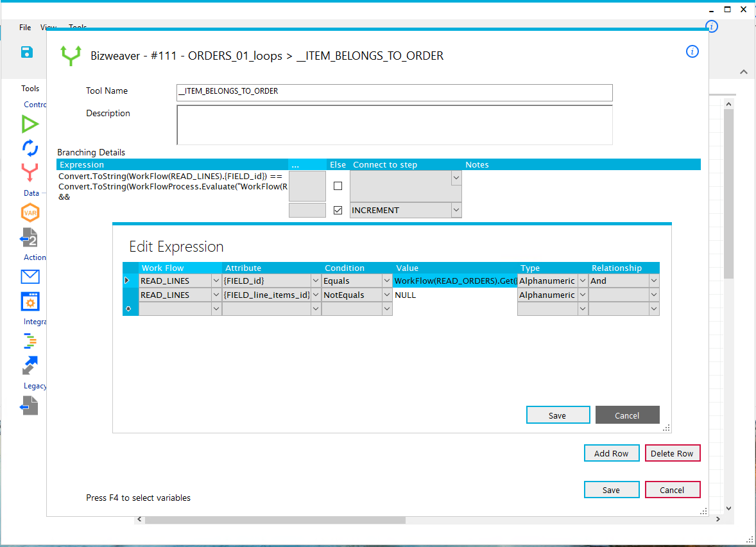Click Cancel in Edit Expression panel
The image size is (756, 547).
tap(627, 415)
